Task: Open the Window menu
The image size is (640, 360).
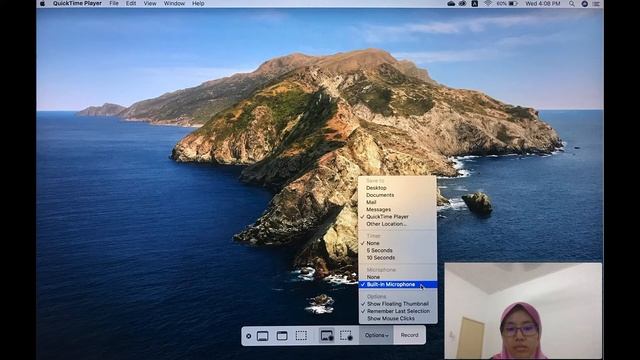Action: point(174,3)
